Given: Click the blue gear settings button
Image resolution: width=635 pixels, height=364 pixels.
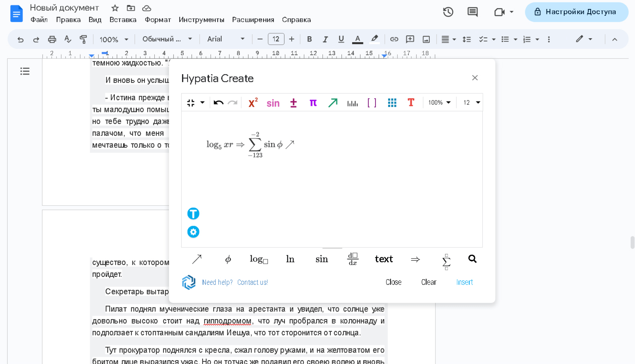Looking at the screenshot, I should [x=193, y=232].
